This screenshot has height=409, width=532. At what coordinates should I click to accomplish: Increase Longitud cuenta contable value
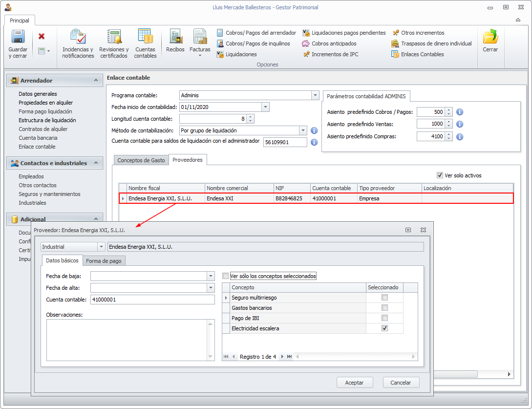click(x=251, y=117)
